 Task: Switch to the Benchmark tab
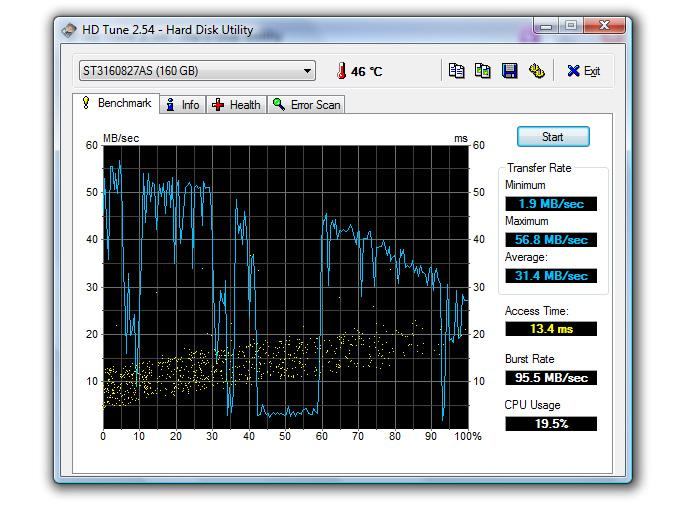click(116, 103)
